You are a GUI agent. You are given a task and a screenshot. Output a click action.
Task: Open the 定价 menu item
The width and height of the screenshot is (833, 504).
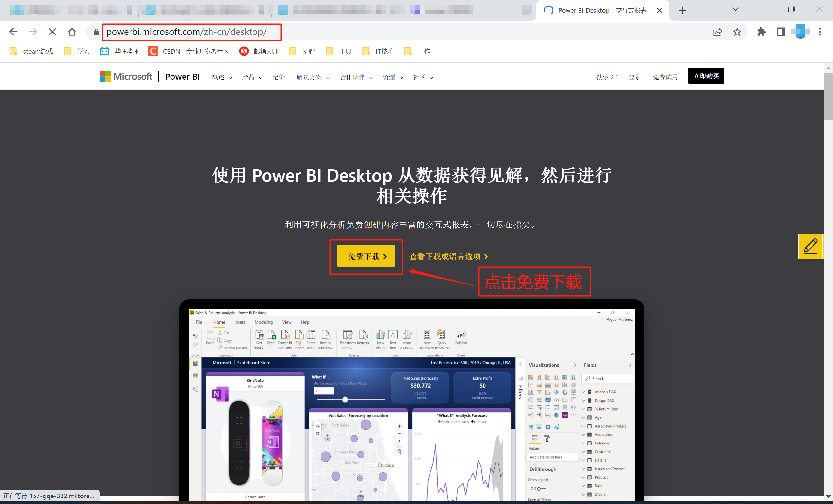pyautogui.click(x=278, y=77)
